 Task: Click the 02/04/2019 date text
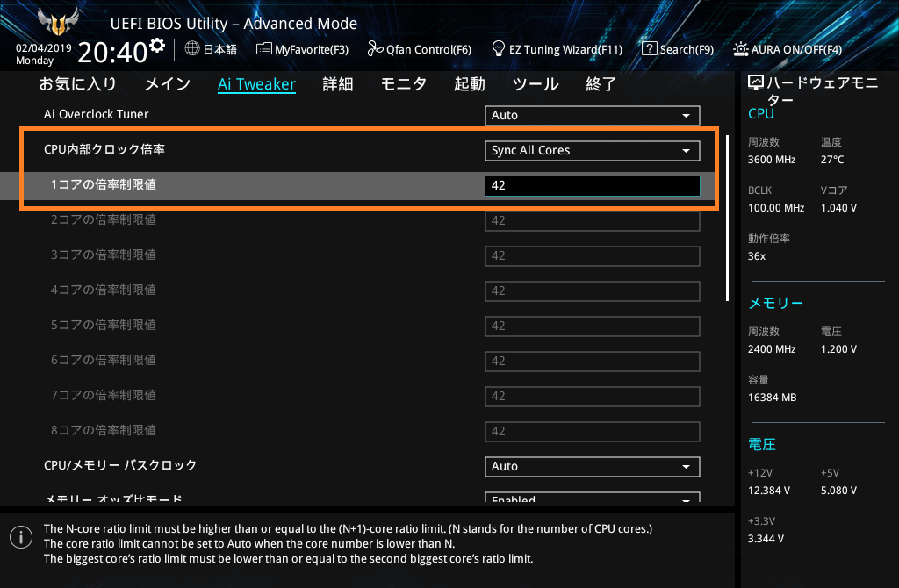pos(44,48)
